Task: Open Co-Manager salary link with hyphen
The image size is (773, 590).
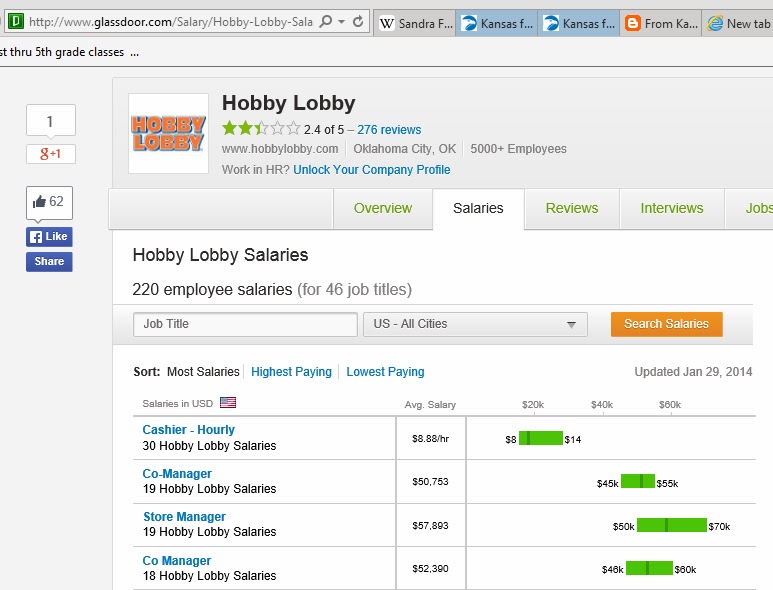Action: point(177,474)
